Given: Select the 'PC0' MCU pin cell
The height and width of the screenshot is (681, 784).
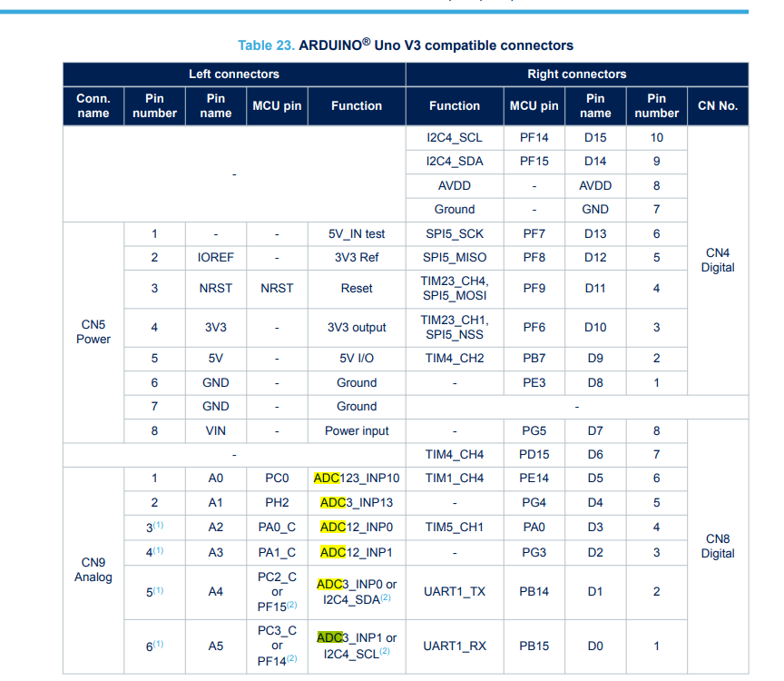Looking at the screenshot, I should 277,479.
